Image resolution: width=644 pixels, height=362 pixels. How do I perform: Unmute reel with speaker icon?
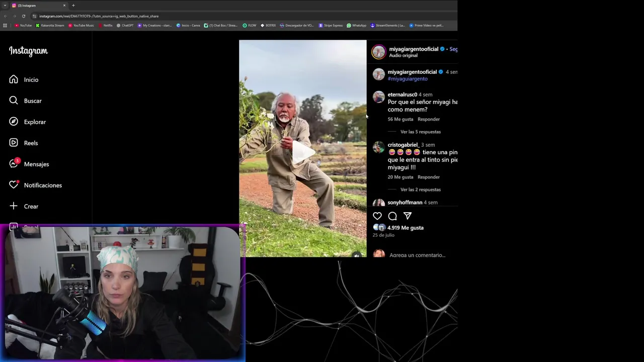point(357,255)
